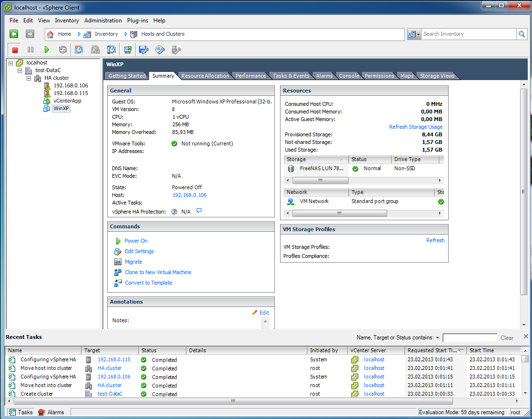Open the search type dropdown
The image size is (532, 419).
pos(414,34)
